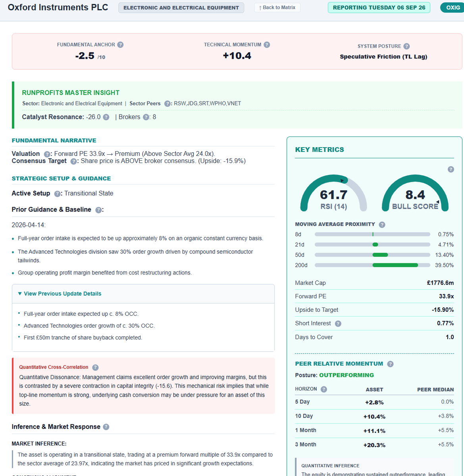Screen dimensions: 464x476
Task: Open help icon beside Valuation
Action: [47, 154]
